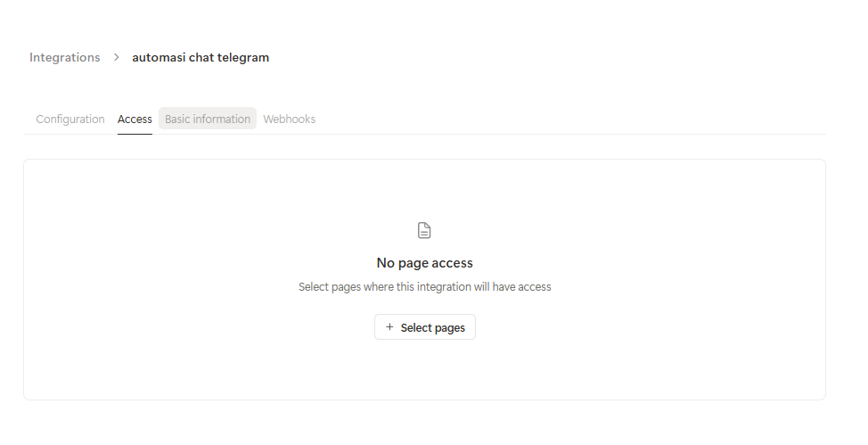
Task: Navigate back to Integrations via breadcrumb
Action: (x=65, y=58)
